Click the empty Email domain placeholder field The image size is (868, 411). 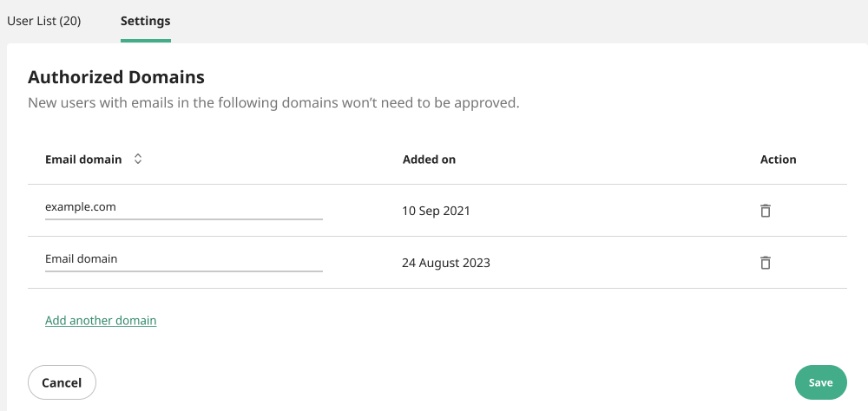point(184,259)
